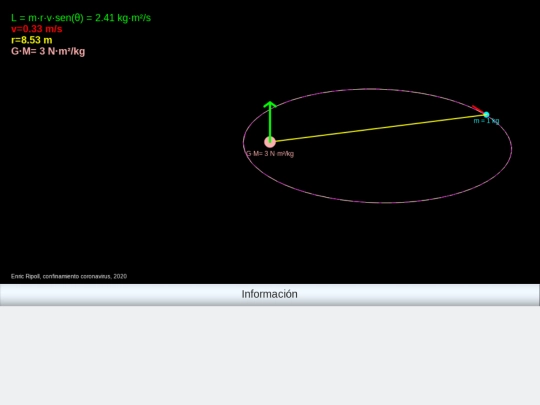The height and width of the screenshot is (405, 540).
Task: Click the pink central mass G·M
Action: click(270, 142)
